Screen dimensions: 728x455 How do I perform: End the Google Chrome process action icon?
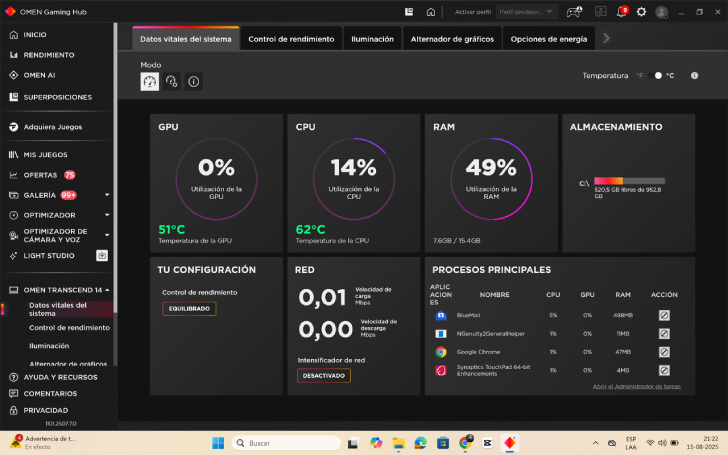pos(664,352)
